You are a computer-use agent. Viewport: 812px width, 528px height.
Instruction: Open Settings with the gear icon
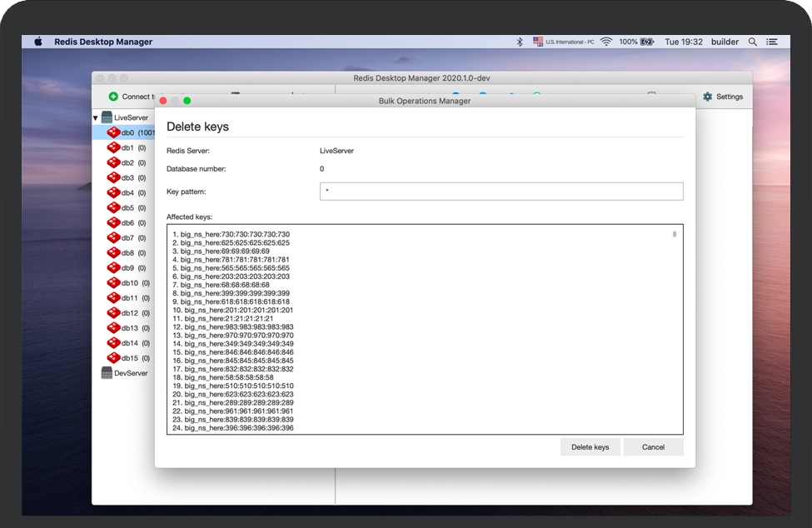tap(708, 97)
